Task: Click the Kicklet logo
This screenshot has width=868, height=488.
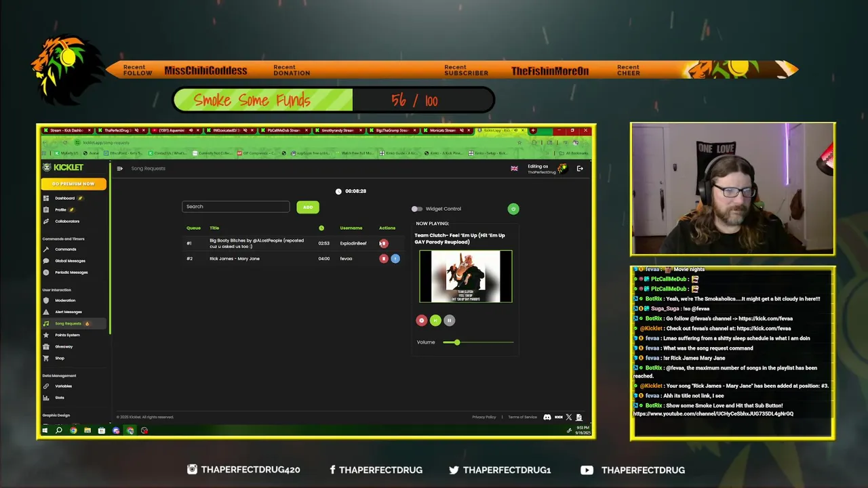Action: coord(63,167)
